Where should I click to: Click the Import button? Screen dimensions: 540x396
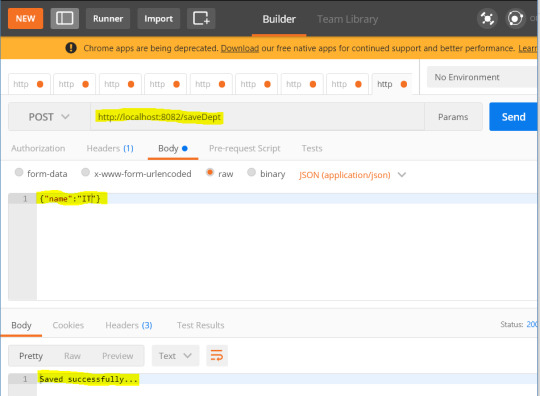click(158, 18)
